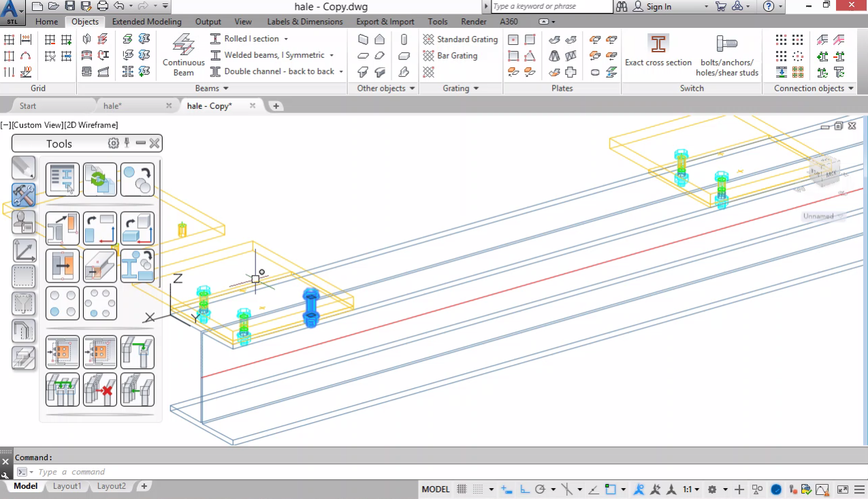This screenshot has width=868, height=499.
Task: Toggle clean screen icon in status bar
Action: click(x=842, y=489)
